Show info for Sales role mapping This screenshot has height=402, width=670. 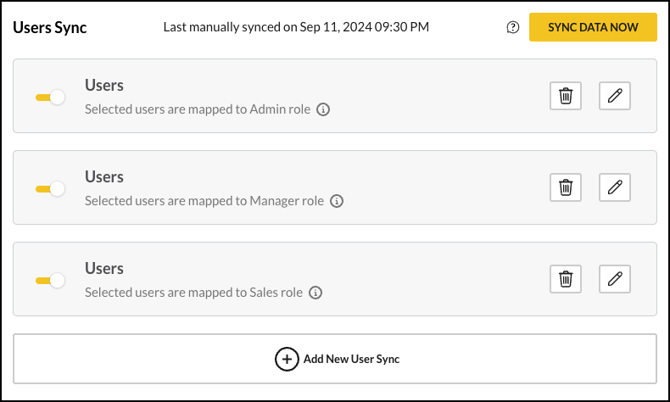point(315,293)
